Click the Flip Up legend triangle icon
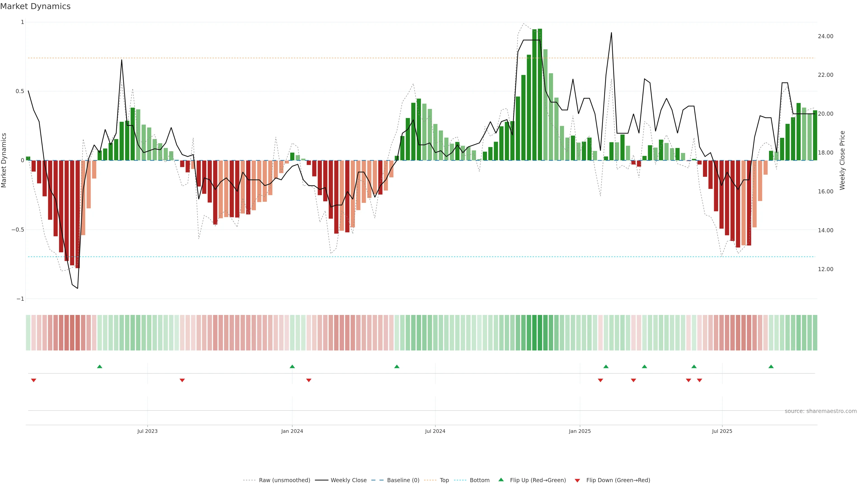 pyautogui.click(x=501, y=480)
